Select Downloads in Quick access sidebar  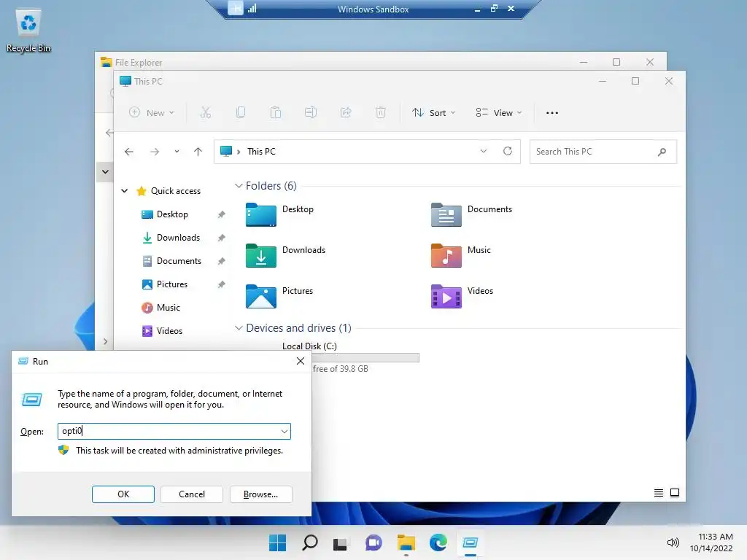(x=178, y=238)
